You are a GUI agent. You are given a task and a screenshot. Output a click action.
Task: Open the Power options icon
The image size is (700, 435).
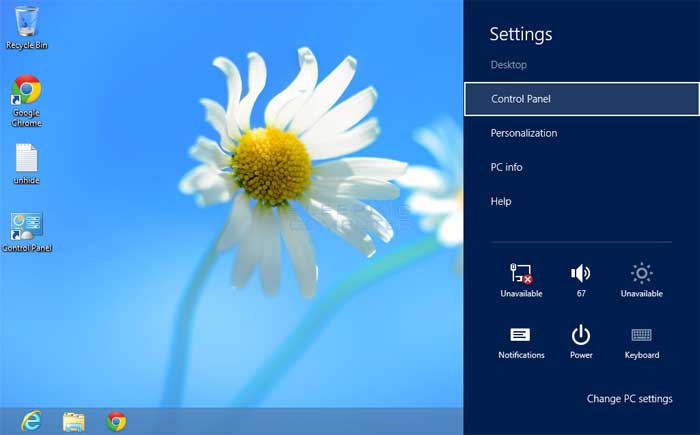pos(581,343)
